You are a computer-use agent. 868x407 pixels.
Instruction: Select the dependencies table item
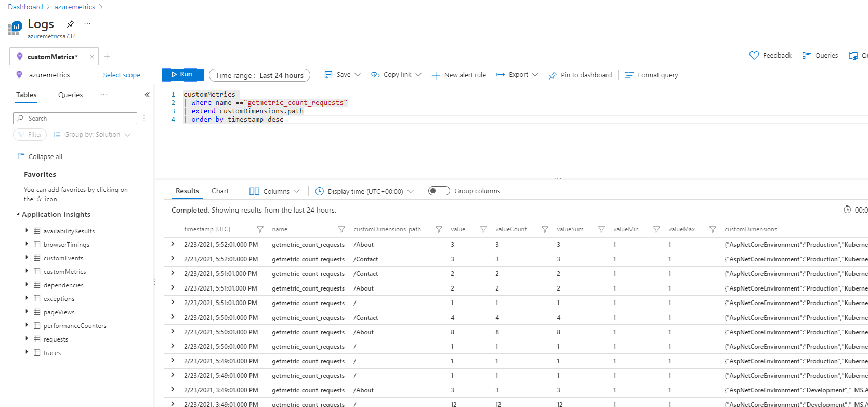63,285
